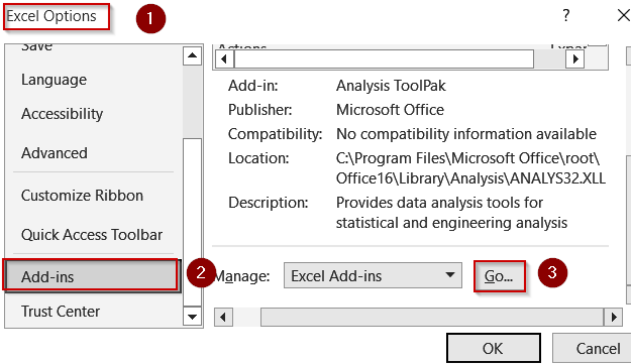This screenshot has height=364, width=631.
Task: Click the right arrow of the top scrollbar
Action: pos(575,59)
